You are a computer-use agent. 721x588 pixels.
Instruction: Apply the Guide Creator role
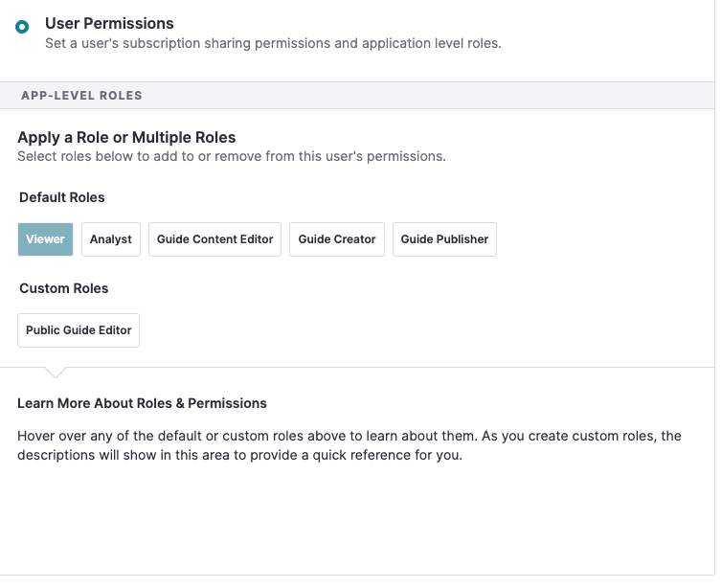pyautogui.click(x=337, y=239)
